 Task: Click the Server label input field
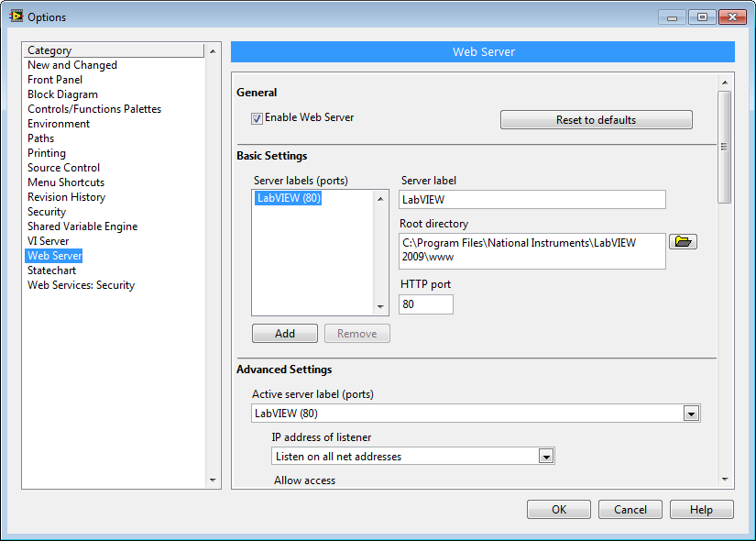(532, 200)
